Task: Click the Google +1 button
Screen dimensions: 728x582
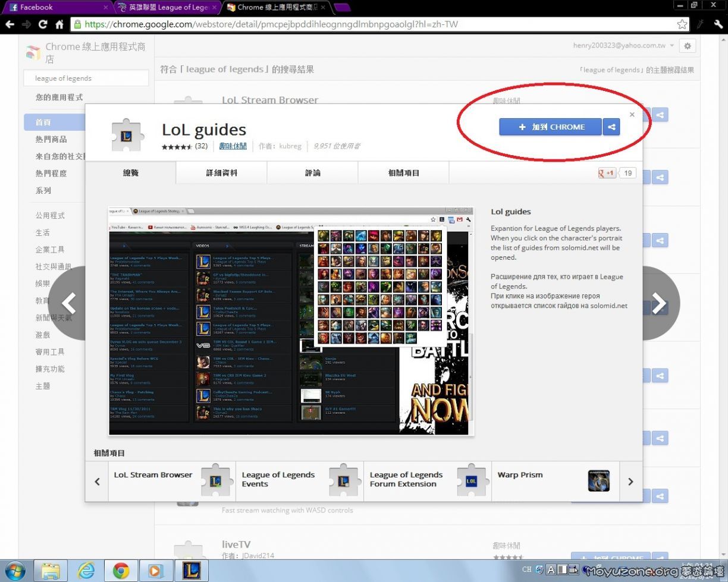Action: (x=607, y=173)
